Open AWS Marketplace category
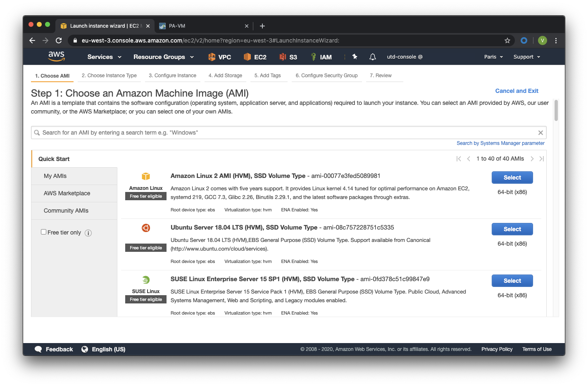 coord(74,193)
